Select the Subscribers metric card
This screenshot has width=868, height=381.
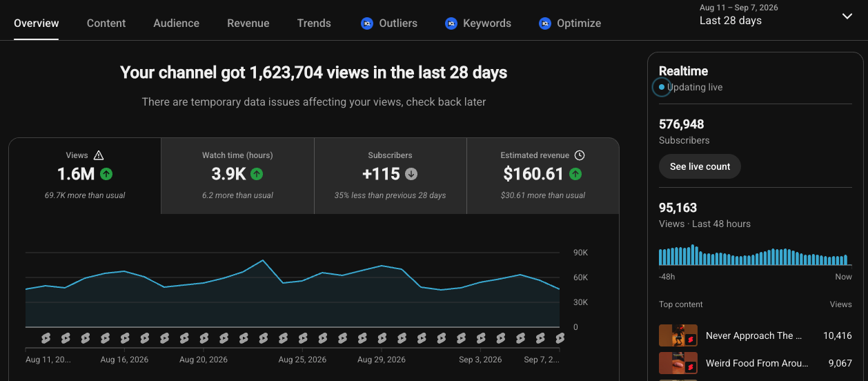tap(391, 175)
